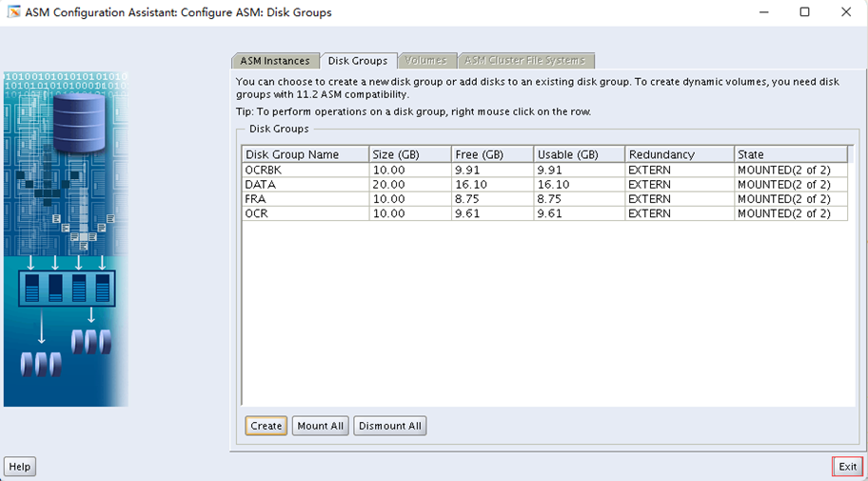Click the 8.75 Free value for FRA
This screenshot has height=481, width=868.
pos(492,199)
